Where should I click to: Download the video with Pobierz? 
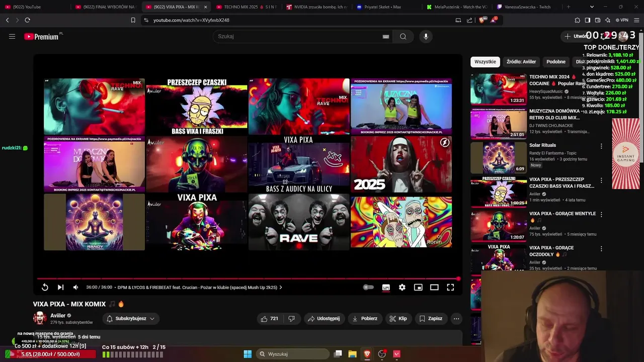(365, 318)
